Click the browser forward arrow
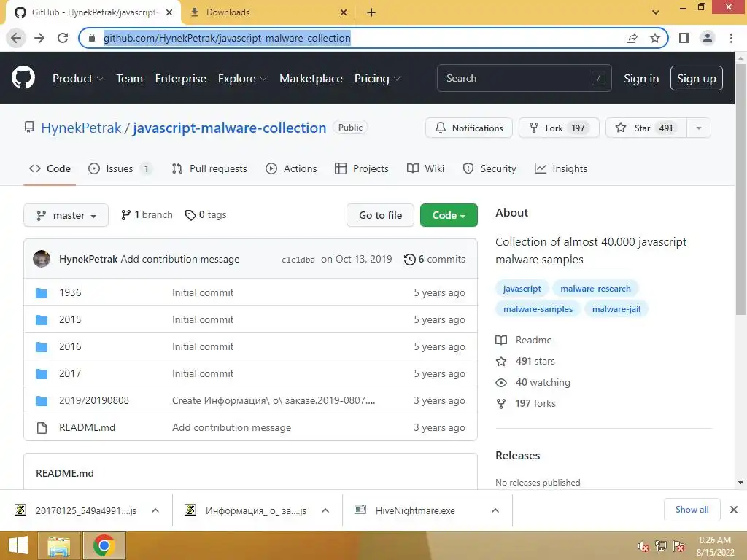Screen dimensions: 747x560 (x=39, y=38)
